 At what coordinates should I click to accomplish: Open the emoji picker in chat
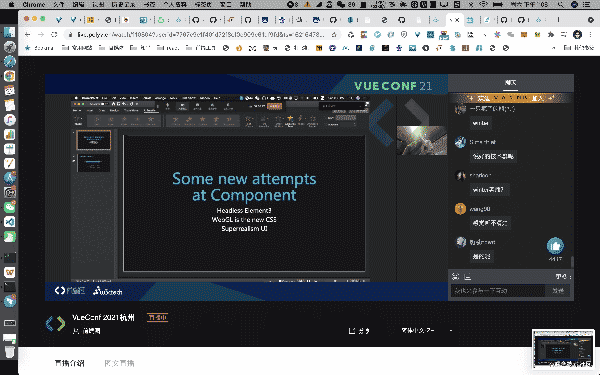[455, 276]
